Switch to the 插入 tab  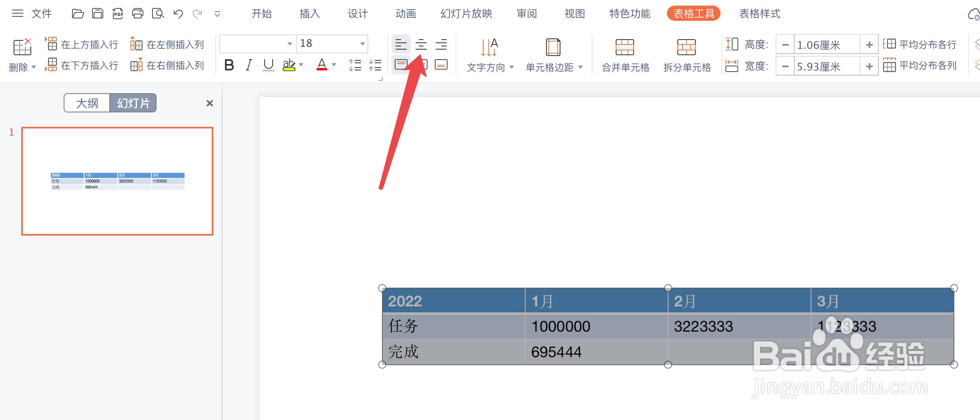(310, 14)
